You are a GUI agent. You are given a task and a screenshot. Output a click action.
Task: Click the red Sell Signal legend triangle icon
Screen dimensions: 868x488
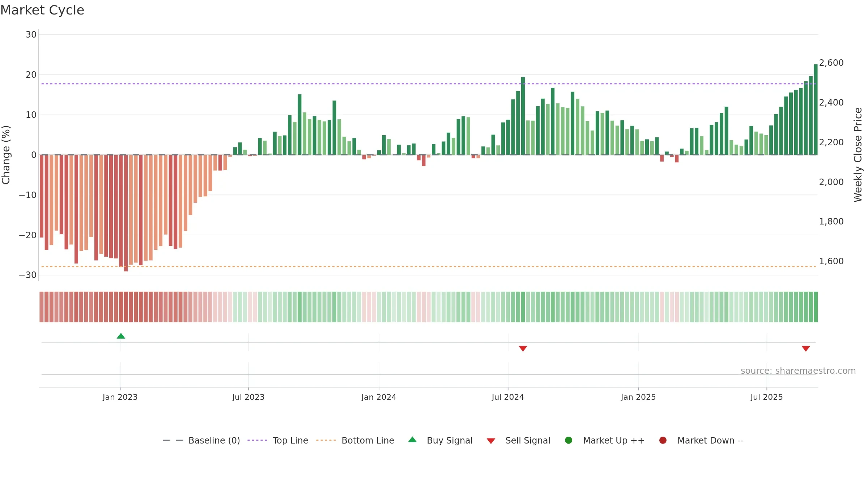491,441
